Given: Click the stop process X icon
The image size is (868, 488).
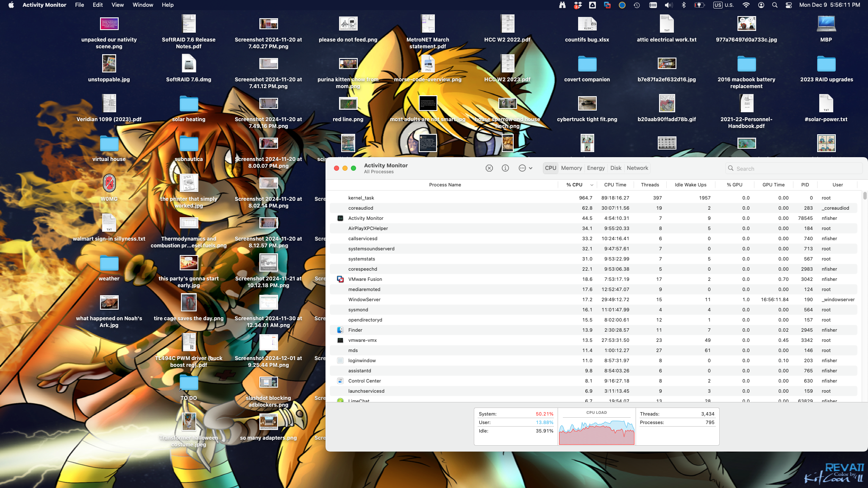Looking at the screenshot, I should pos(489,168).
